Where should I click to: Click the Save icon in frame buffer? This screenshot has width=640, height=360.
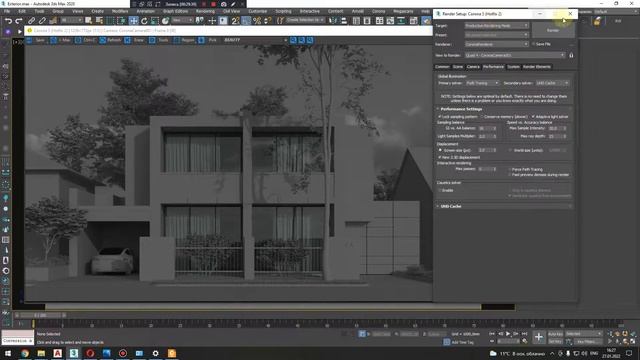pos(29,40)
